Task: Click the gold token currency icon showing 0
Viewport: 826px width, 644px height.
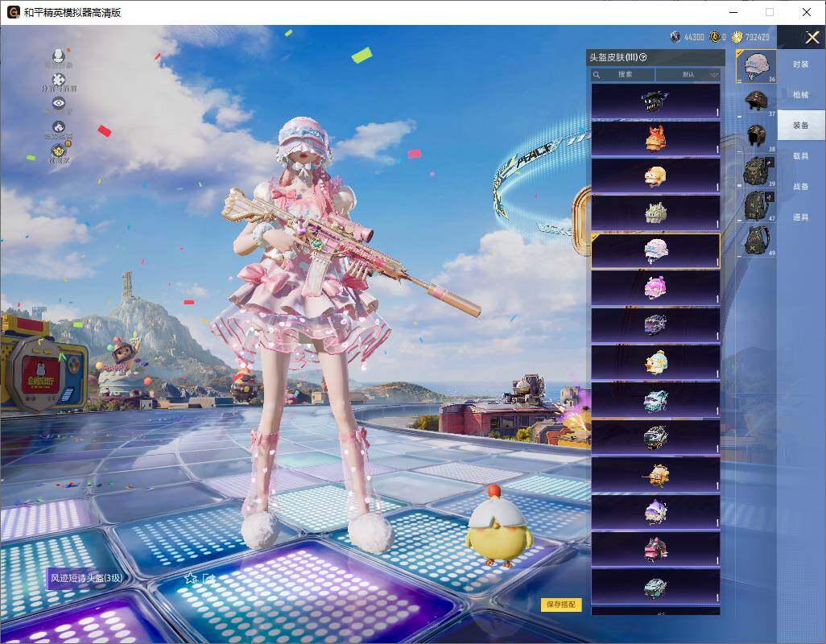Action: click(714, 37)
